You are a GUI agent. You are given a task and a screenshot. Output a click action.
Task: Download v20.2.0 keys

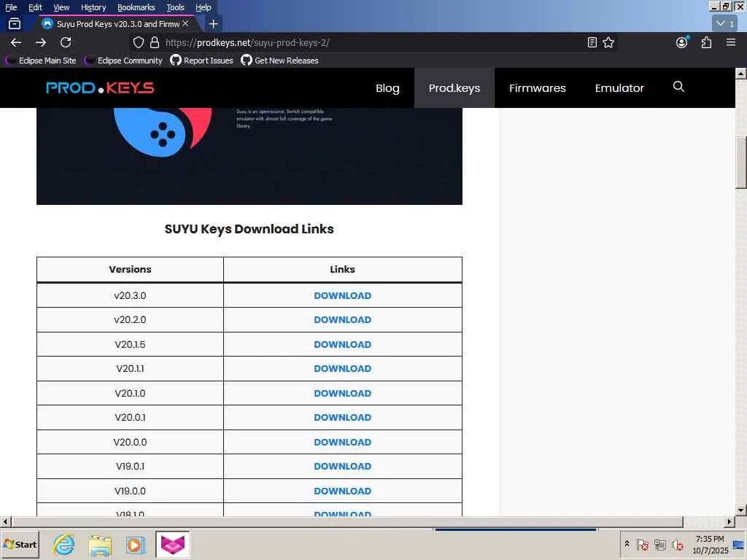coord(343,319)
